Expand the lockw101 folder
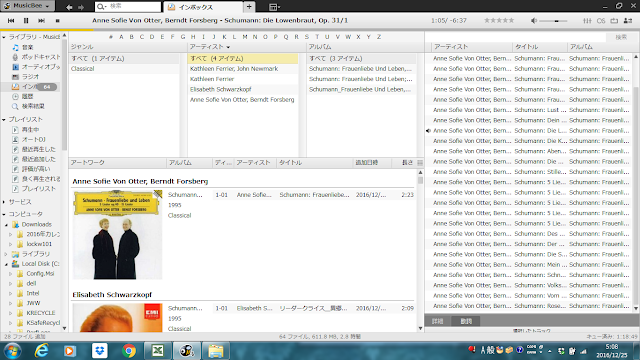The height and width of the screenshot is (360, 640). 11,244
